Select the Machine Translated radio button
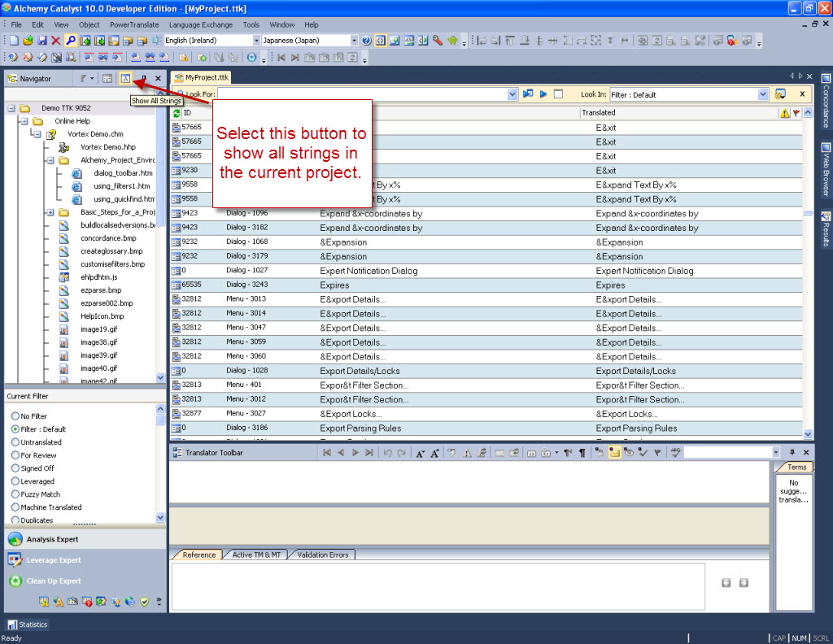This screenshot has height=644, width=833. (x=15, y=507)
